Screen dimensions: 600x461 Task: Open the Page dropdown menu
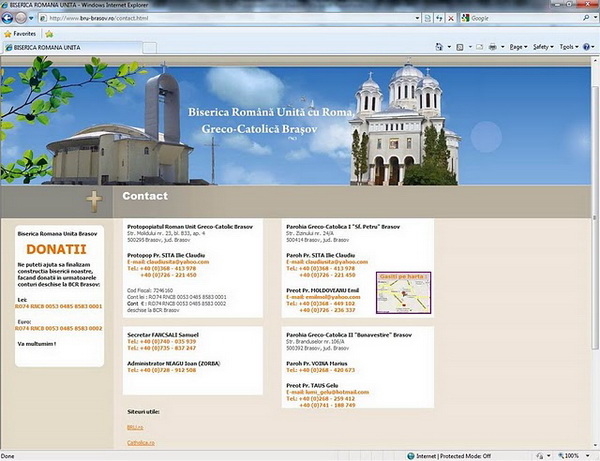[x=518, y=47]
